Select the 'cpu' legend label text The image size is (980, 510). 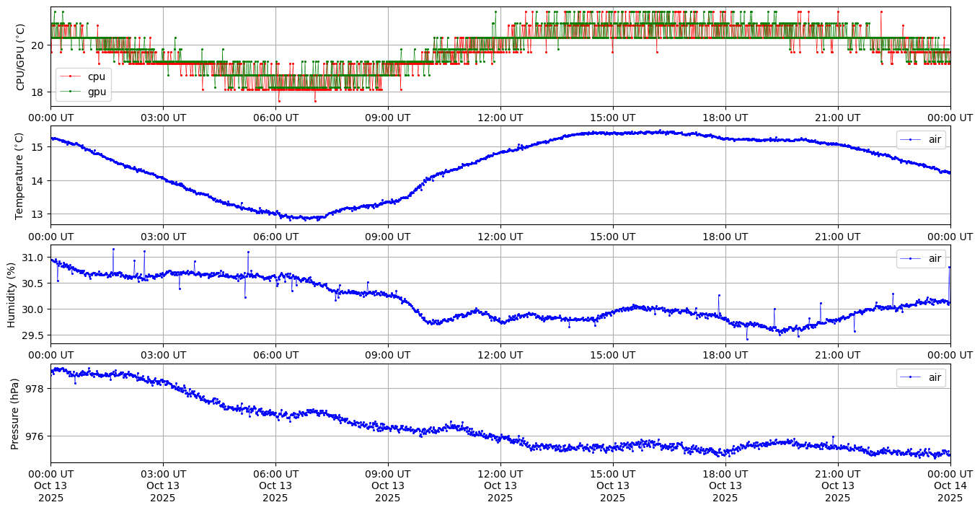click(x=96, y=76)
